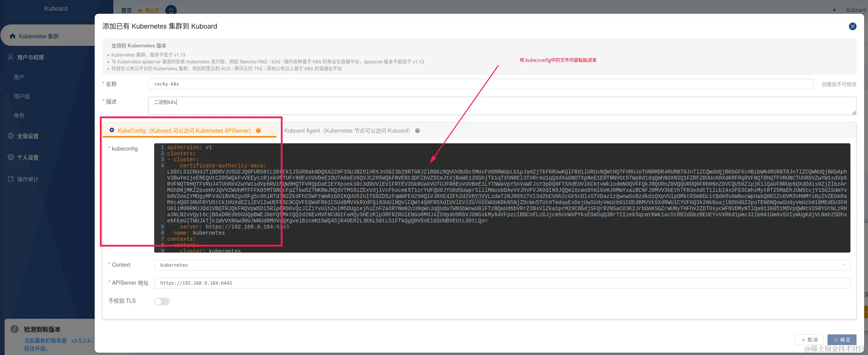This screenshot has width=868, height=355.
Task: Go to 角色 in the sidebar
Action: (x=19, y=116)
